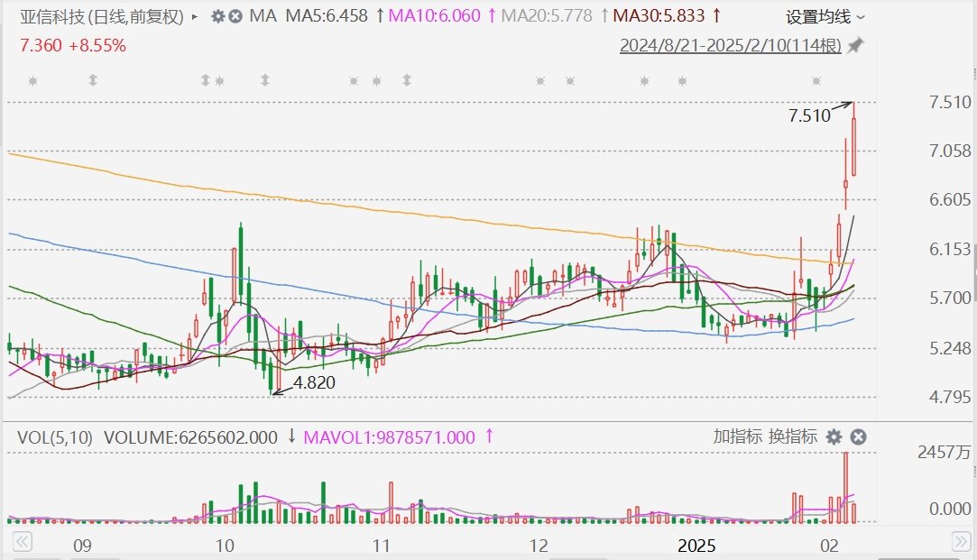This screenshot has height=560, width=977.
Task: Expand the 亚信科技 period and adjustment menu arrow
Action: point(194,17)
